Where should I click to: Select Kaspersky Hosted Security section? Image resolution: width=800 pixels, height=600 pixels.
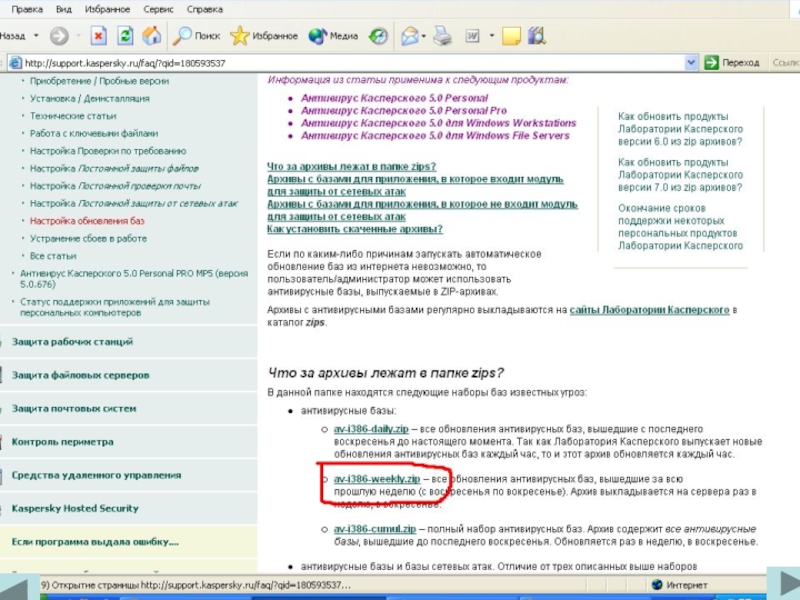point(75,508)
